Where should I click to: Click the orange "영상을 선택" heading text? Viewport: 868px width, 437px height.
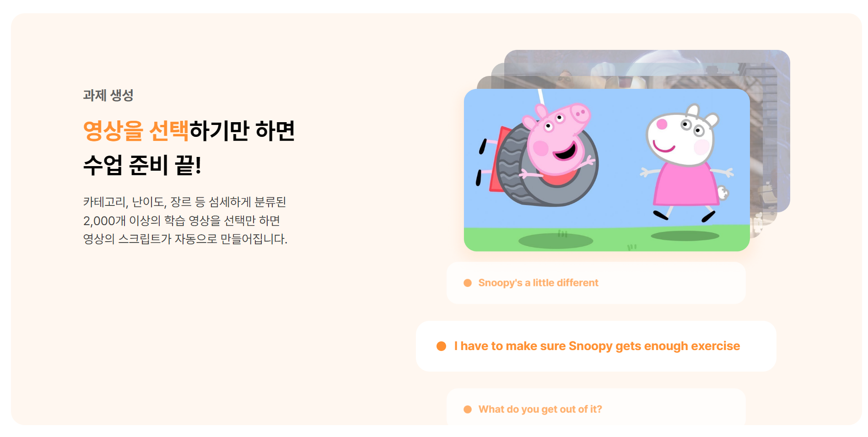[136, 131]
